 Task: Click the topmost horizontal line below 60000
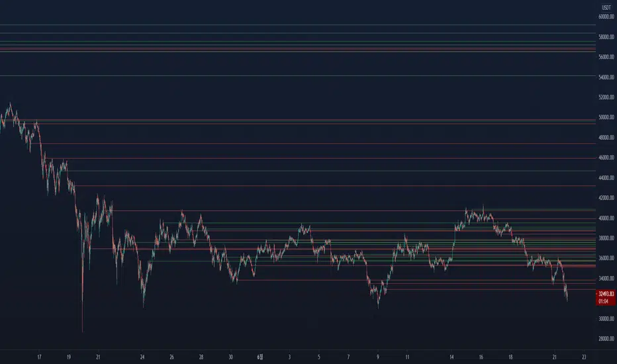click(297, 24)
